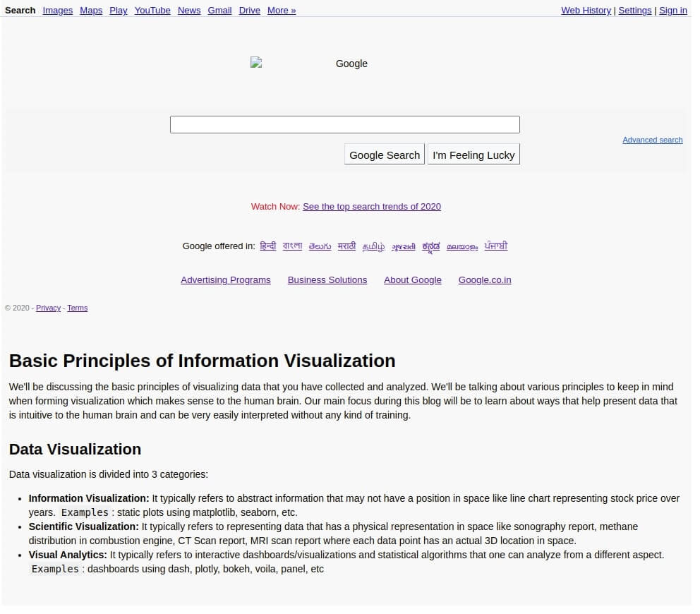Open Business Solutions link
Screen dimensions: 700x614
tap(327, 280)
